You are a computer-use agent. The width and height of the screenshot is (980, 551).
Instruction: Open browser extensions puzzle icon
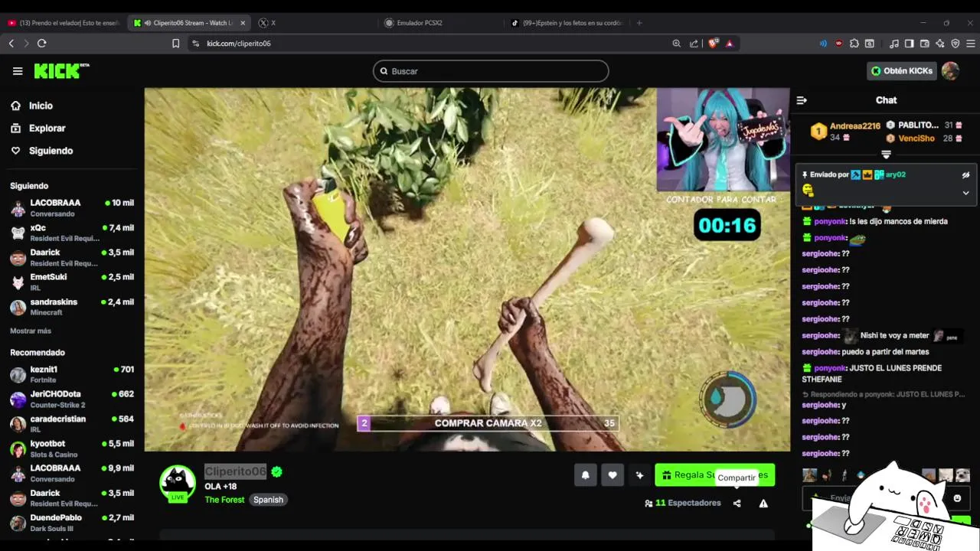click(x=854, y=44)
